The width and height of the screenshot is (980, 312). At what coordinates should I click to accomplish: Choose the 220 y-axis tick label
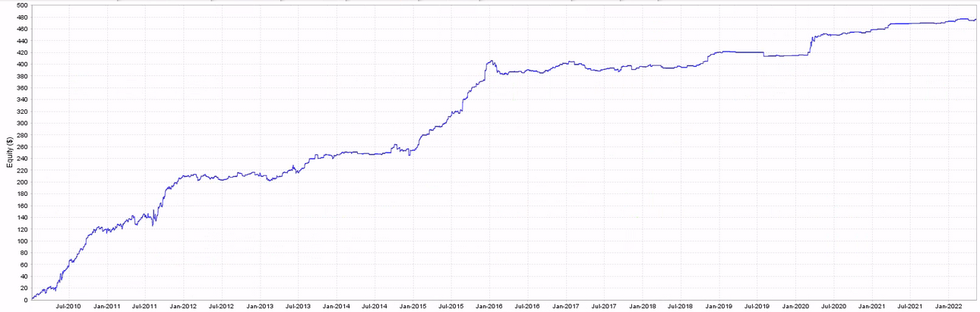[22, 171]
